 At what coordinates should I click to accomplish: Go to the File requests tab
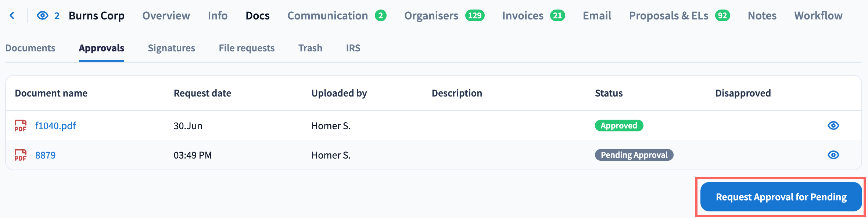[x=247, y=48]
